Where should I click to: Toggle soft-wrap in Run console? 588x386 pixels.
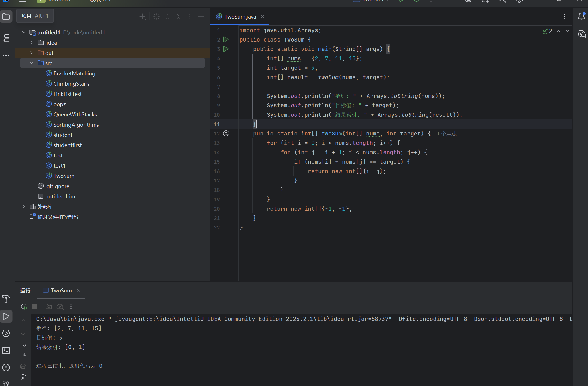point(23,344)
